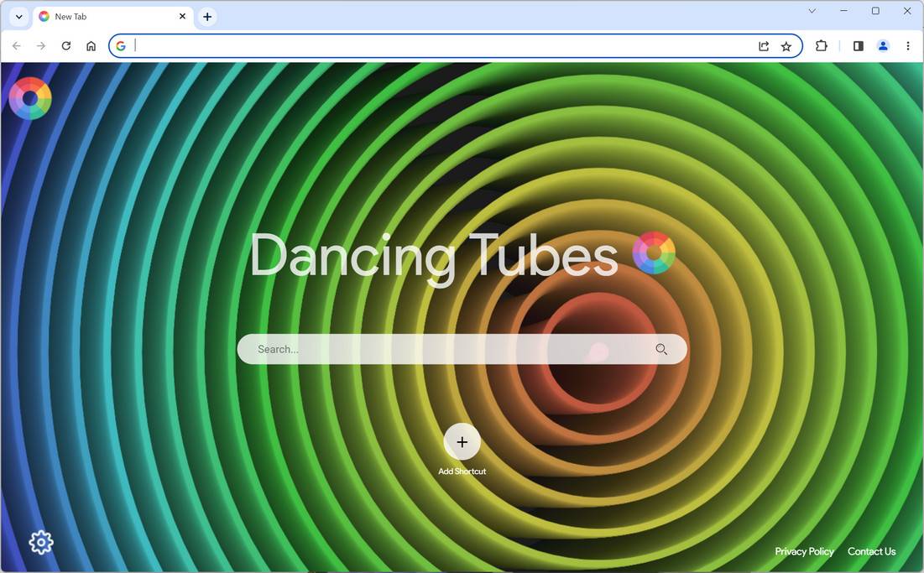This screenshot has height=573, width=924.
Task: Click the Home icon in the toolbar
Action: (91, 46)
